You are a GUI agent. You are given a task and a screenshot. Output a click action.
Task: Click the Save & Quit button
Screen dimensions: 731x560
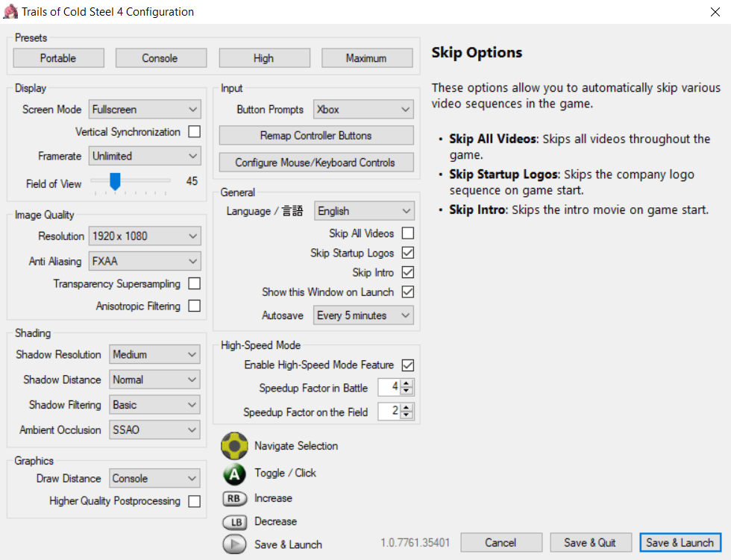[590, 543]
